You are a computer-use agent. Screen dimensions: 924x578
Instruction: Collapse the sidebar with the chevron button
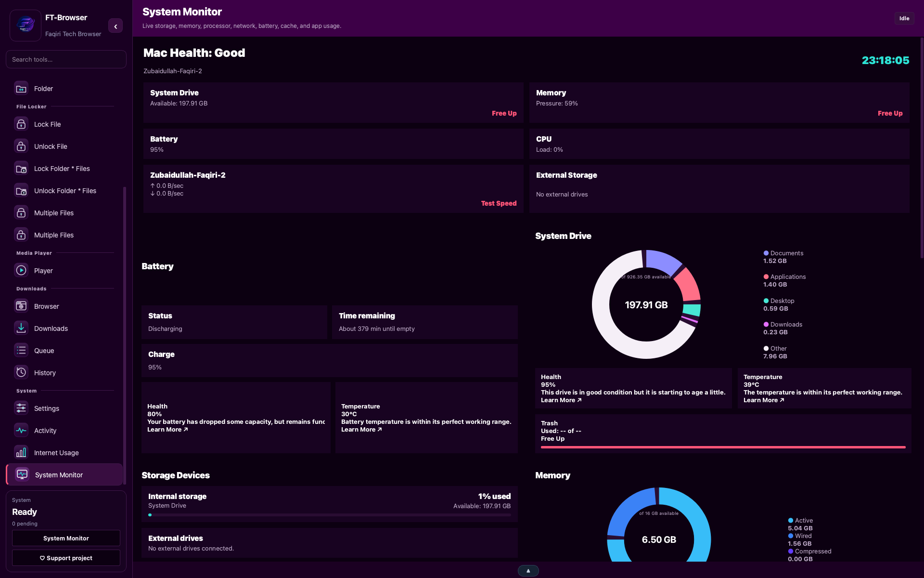tap(115, 26)
